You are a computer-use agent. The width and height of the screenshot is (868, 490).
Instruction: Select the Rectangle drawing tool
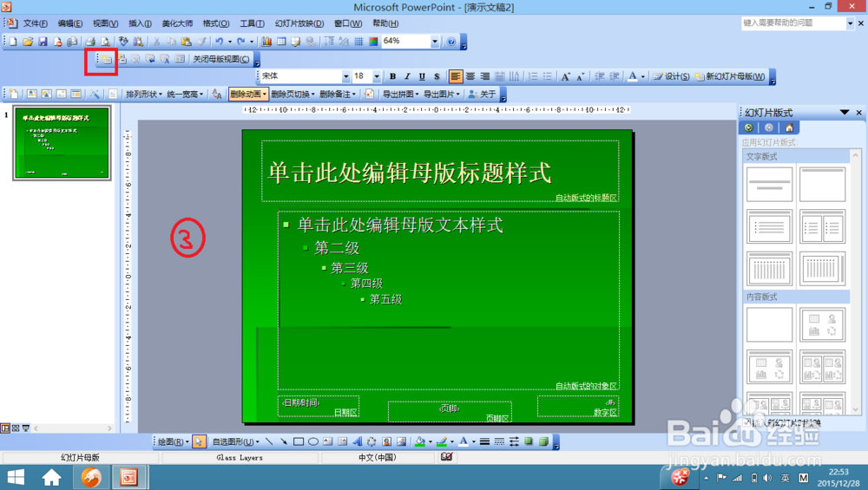299,441
